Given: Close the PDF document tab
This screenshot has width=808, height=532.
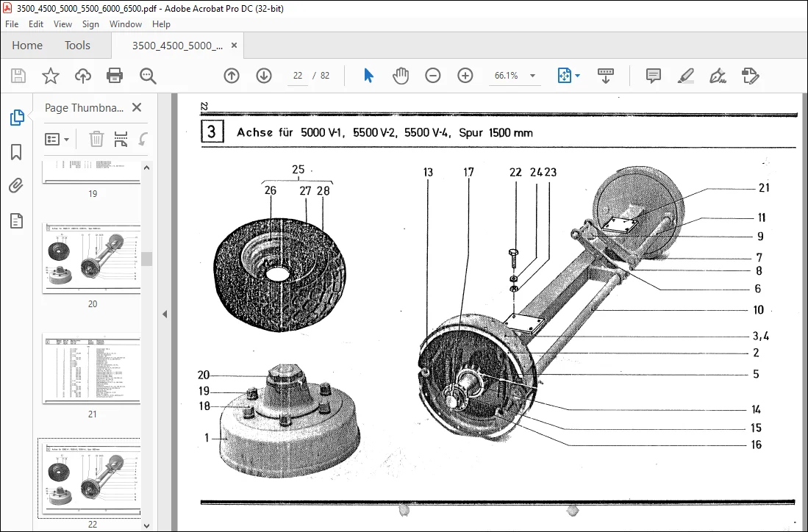Looking at the screenshot, I should pyautogui.click(x=234, y=46).
